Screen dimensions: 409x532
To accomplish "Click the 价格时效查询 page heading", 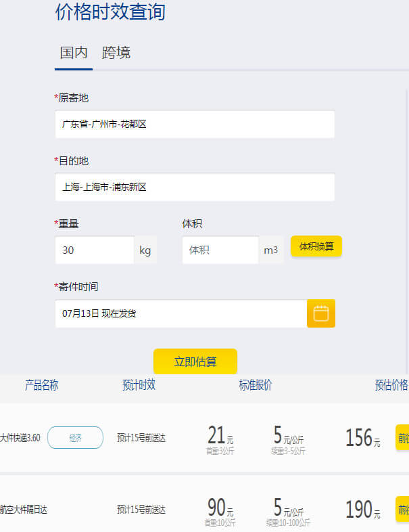I will coord(110,12).
